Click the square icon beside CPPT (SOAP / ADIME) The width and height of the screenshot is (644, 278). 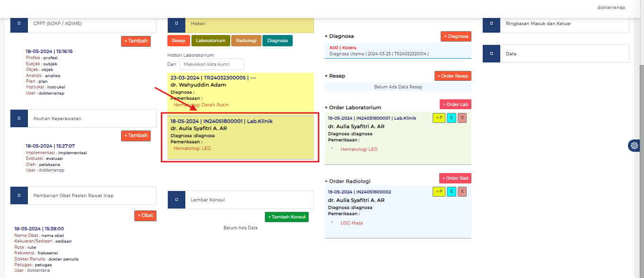pyautogui.click(x=19, y=23)
